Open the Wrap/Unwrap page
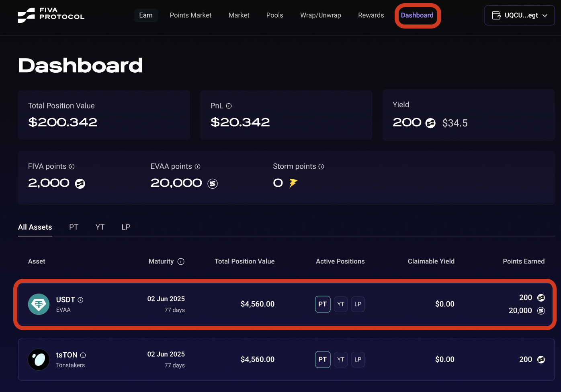561x392 pixels. tap(320, 15)
